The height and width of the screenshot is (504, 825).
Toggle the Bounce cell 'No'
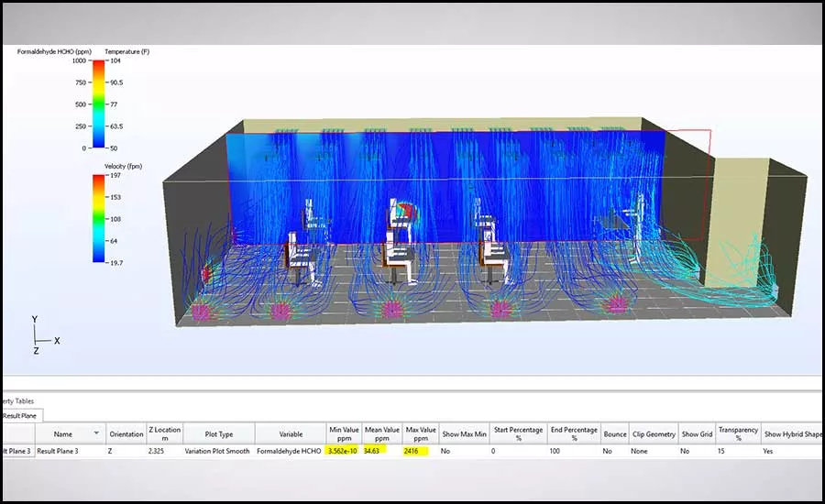click(615, 451)
